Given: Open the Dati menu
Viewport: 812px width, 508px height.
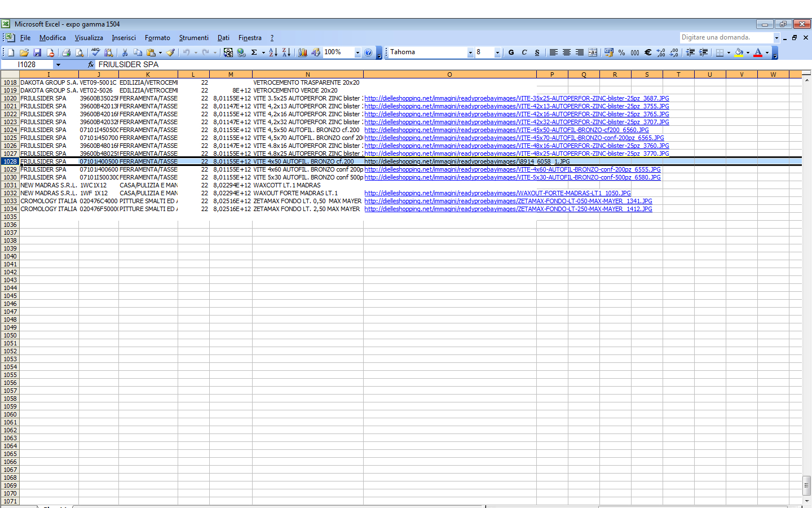Looking at the screenshot, I should (x=223, y=38).
